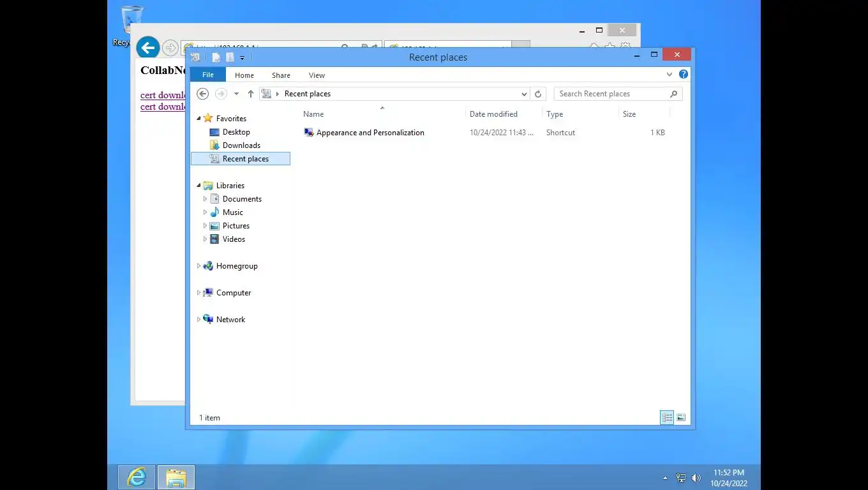Open the Pictures library
868x490 pixels.
tap(236, 226)
